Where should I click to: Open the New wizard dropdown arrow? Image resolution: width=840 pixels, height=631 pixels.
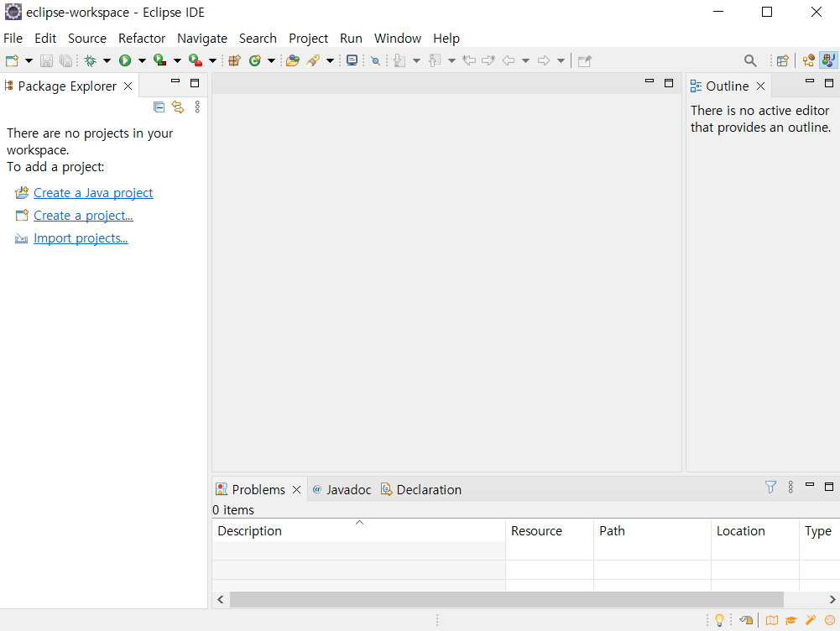[29, 60]
